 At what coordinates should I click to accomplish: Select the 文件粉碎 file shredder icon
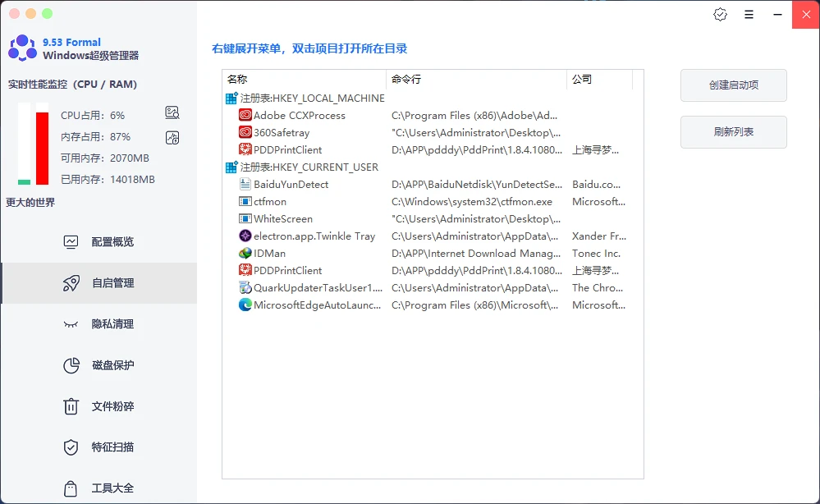(x=72, y=406)
